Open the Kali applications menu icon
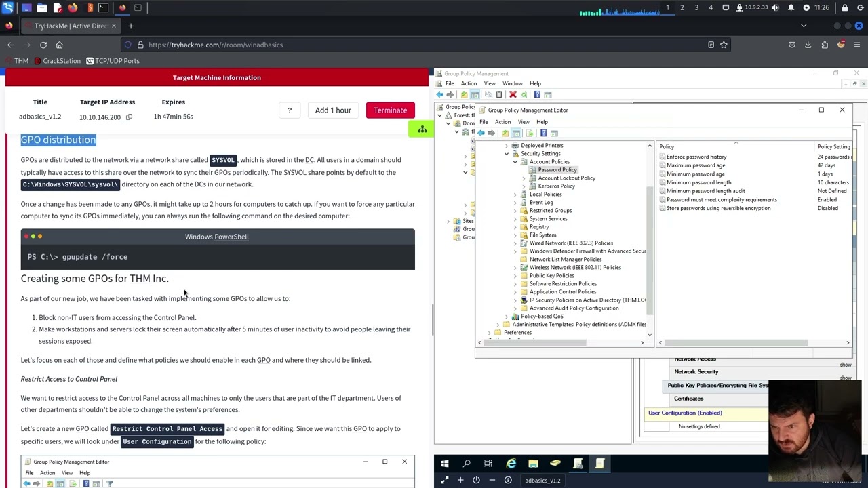The width and height of the screenshot is (868, 488). pos(8,7)
